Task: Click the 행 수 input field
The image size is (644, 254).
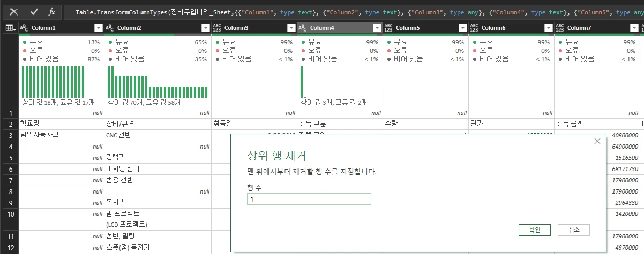Action: pyautogui.click(x=309, y=199)
